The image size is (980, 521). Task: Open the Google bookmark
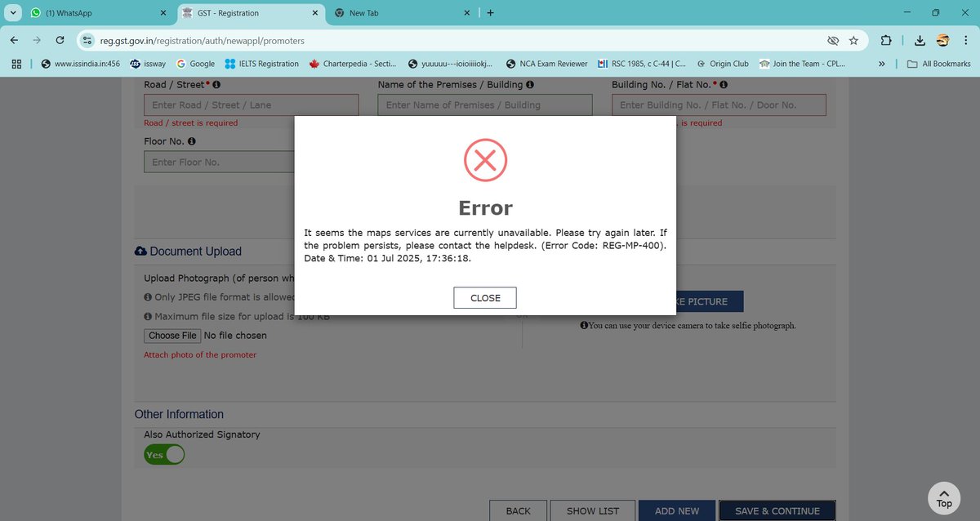coord(196,64)
